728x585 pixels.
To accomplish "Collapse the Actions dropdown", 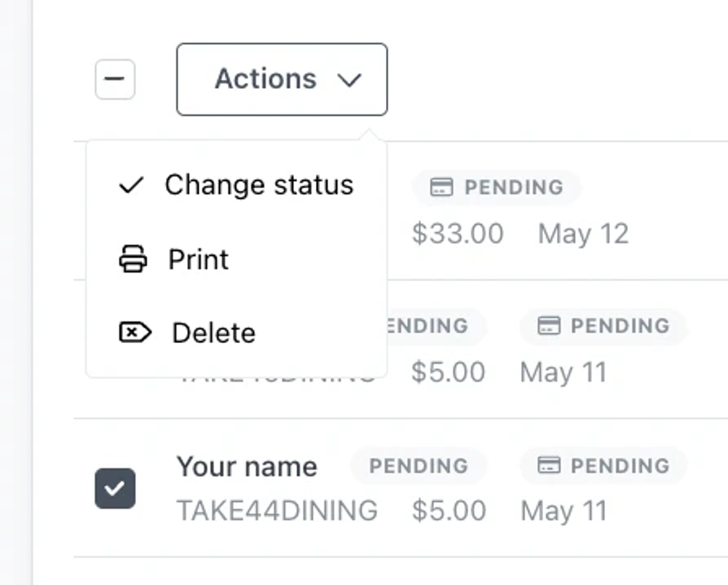I will coord(282,79).
